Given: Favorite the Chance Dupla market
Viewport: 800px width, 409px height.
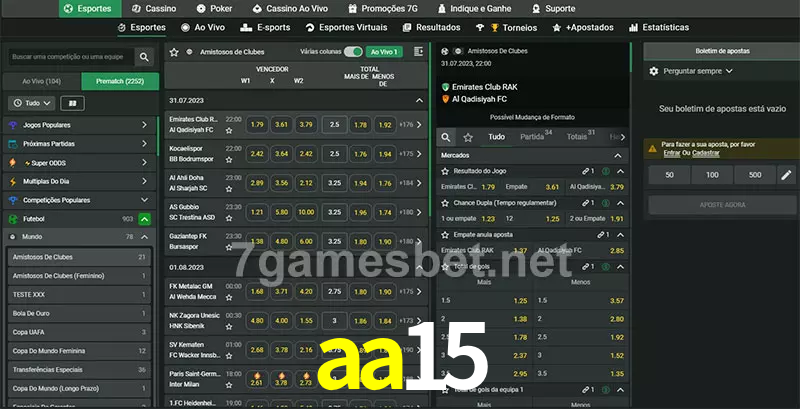Looking at the screenshot, I should (445, 203).
